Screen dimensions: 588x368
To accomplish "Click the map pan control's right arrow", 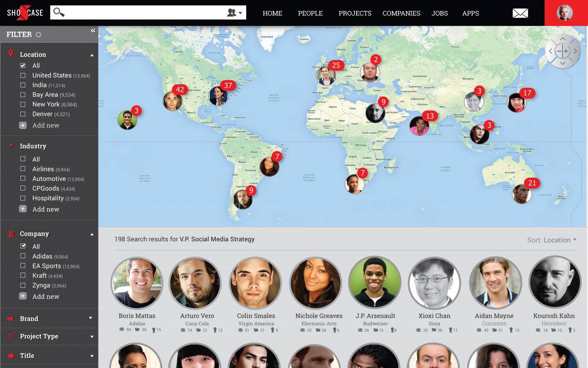I will point(575,51).
